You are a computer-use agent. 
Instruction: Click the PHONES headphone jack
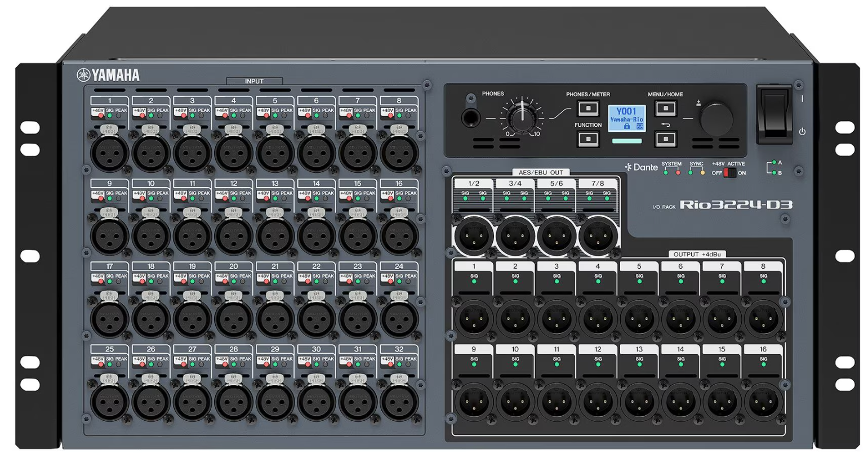click(x=470, y=118)
